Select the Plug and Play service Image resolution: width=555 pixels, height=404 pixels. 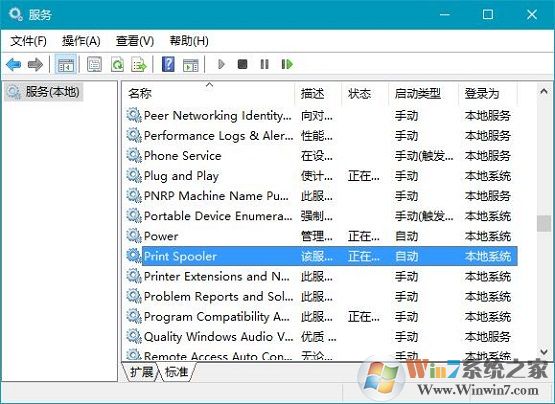181,176
